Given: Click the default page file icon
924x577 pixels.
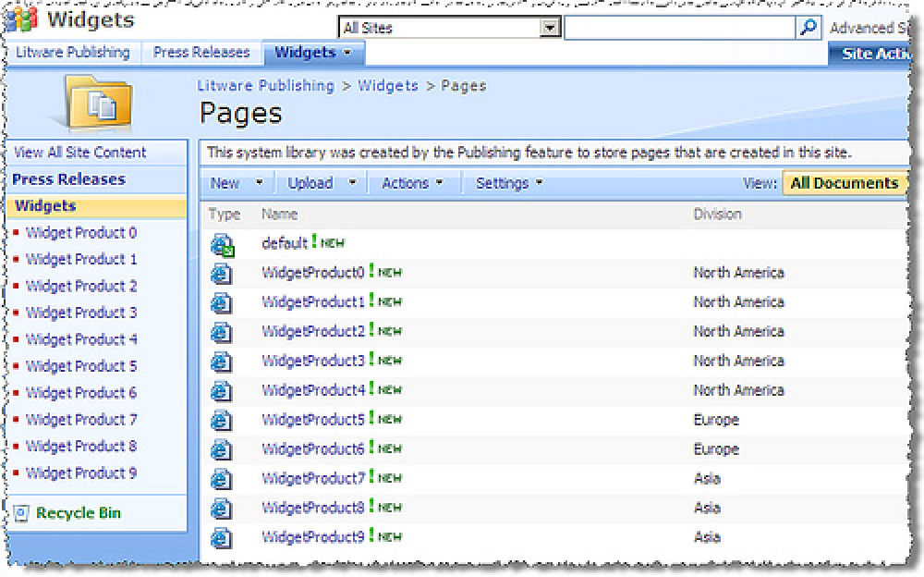Looking at the screenshot, I should click(x=223, y=244).
